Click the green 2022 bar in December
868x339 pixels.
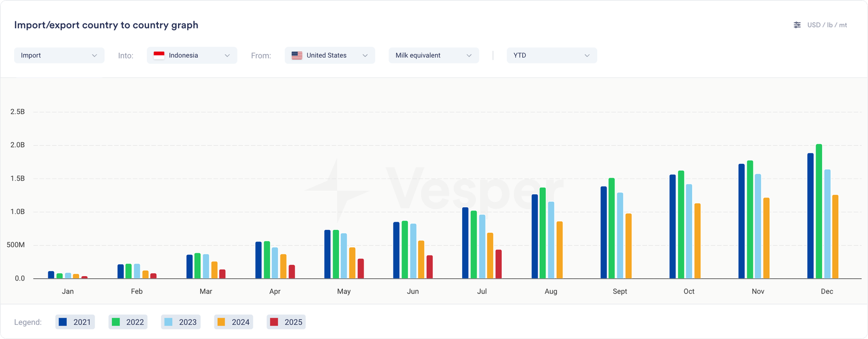[819, 212]
